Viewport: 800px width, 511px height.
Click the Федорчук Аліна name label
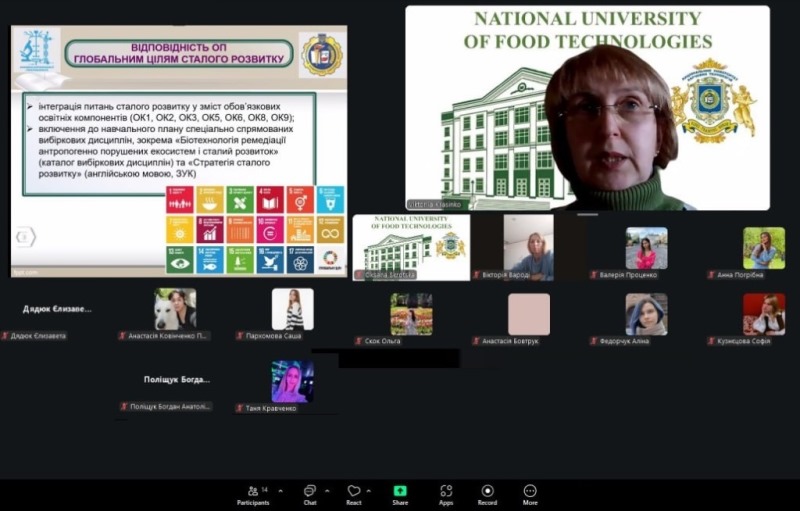pyautogui.click(x=624, y=341)
